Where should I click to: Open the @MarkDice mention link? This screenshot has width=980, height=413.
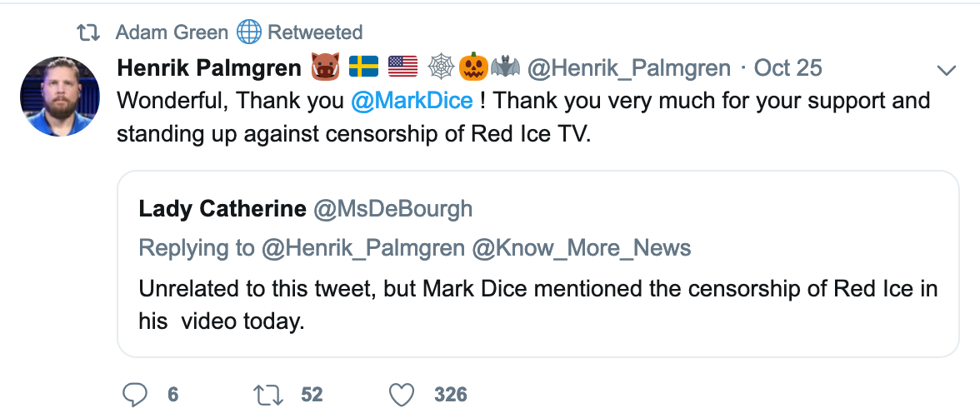412,101
